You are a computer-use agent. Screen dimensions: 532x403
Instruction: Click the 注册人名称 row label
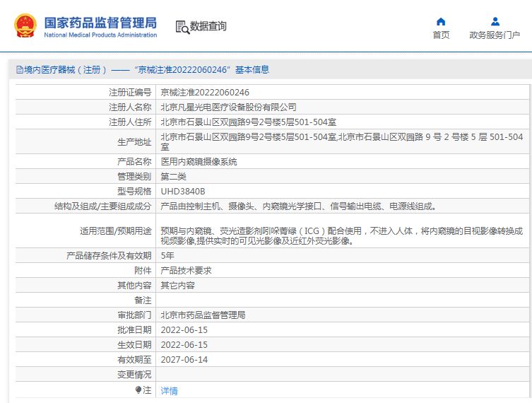coord(130,107)
